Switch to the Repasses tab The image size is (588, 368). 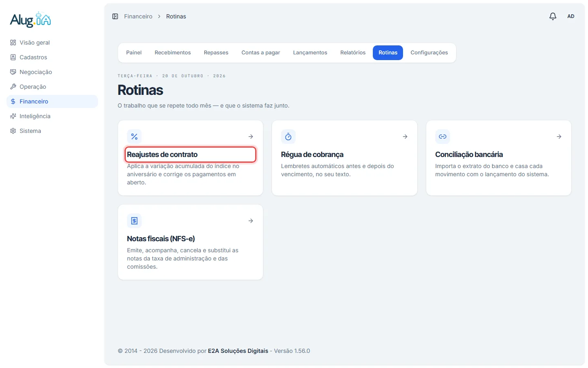[216, 53]
